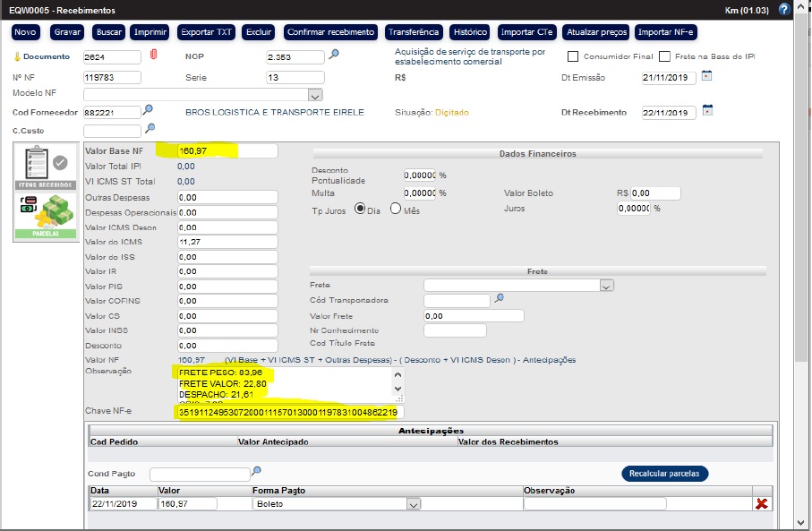Open the Frete dropdown list
The width and height of the screenshot is (812, 531).
click(x=606, y=286)
